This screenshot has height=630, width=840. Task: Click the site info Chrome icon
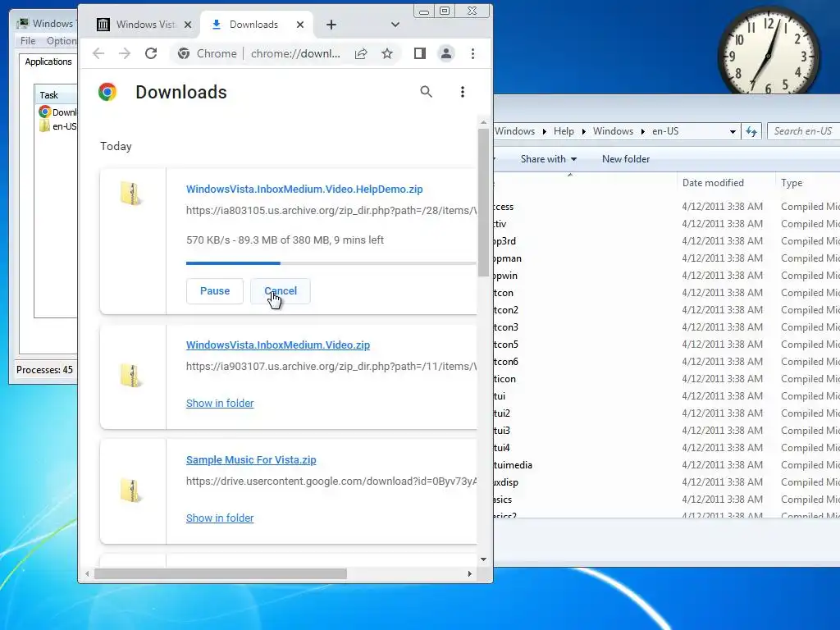tap(184, 53)
